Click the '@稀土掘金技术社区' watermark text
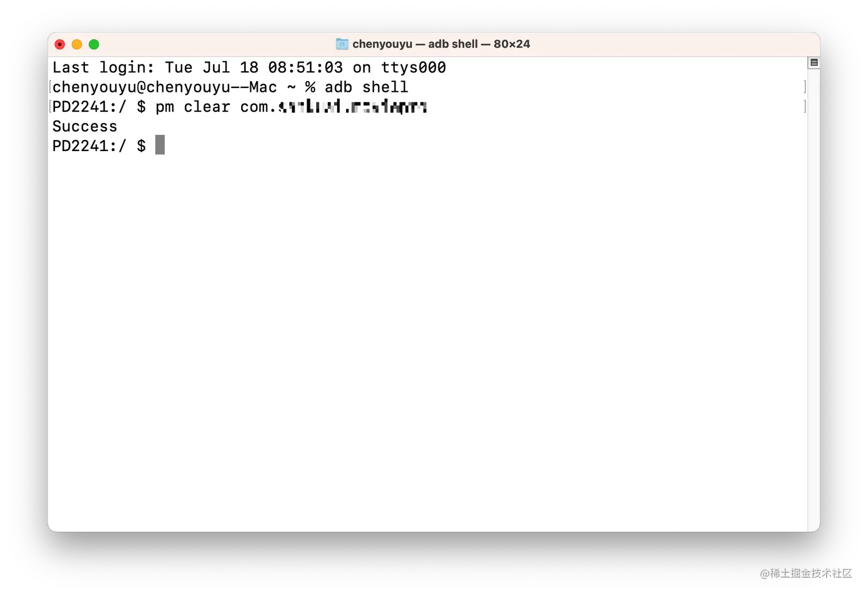The image size is (868, 595). tap(806, 573)
